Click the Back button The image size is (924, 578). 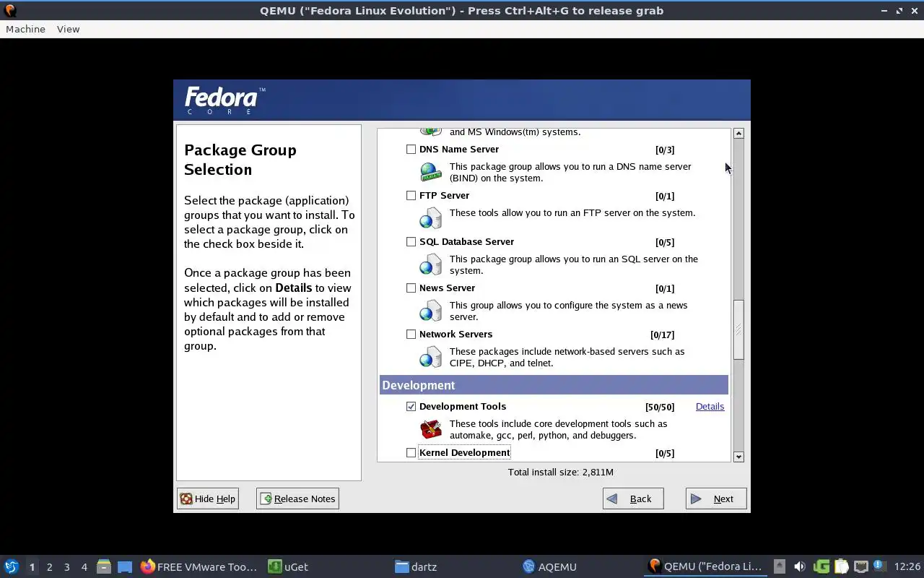(633, 499)
